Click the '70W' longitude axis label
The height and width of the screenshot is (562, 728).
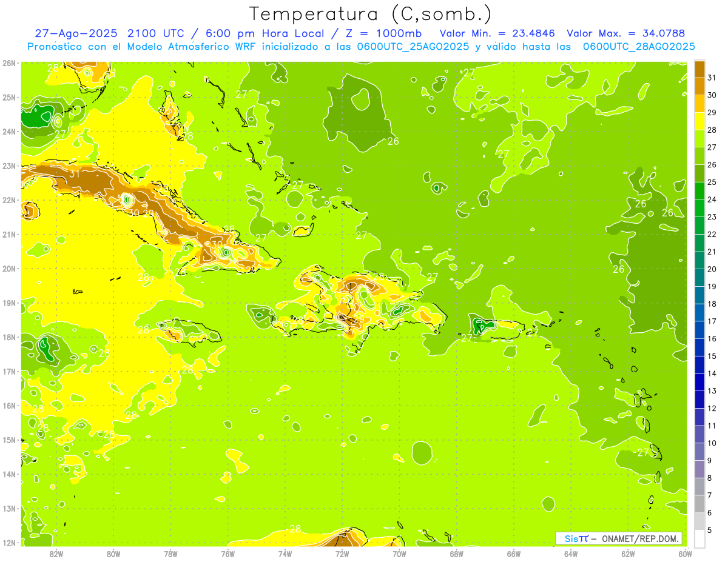(x=399, y=554)
